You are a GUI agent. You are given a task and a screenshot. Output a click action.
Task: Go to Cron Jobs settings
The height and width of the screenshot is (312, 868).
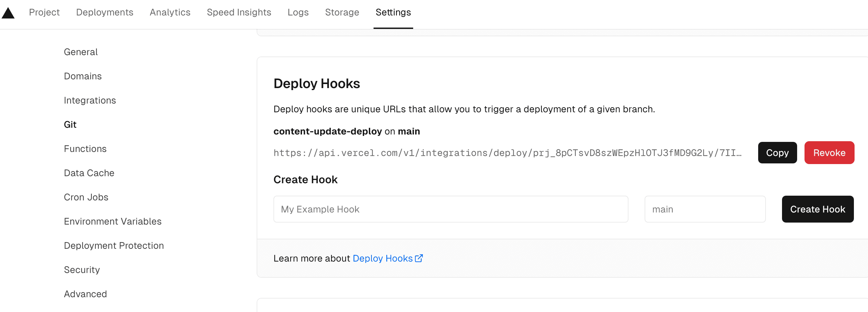pos(86,197)
